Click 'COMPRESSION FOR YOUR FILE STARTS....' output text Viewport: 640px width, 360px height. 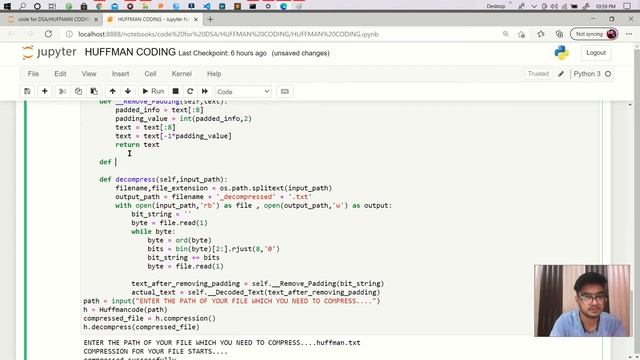pos(156,351)
